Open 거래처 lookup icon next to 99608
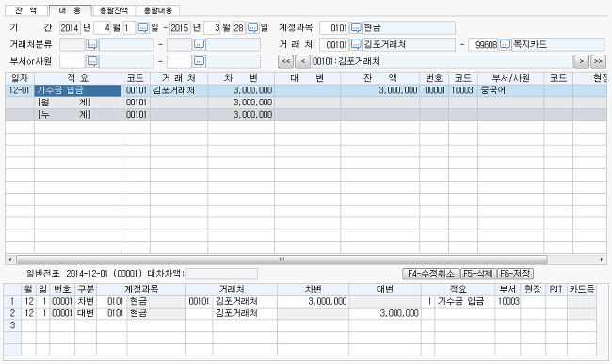Image resolution: width=612 pixels, height=364 pixels. tap(505, 44)
